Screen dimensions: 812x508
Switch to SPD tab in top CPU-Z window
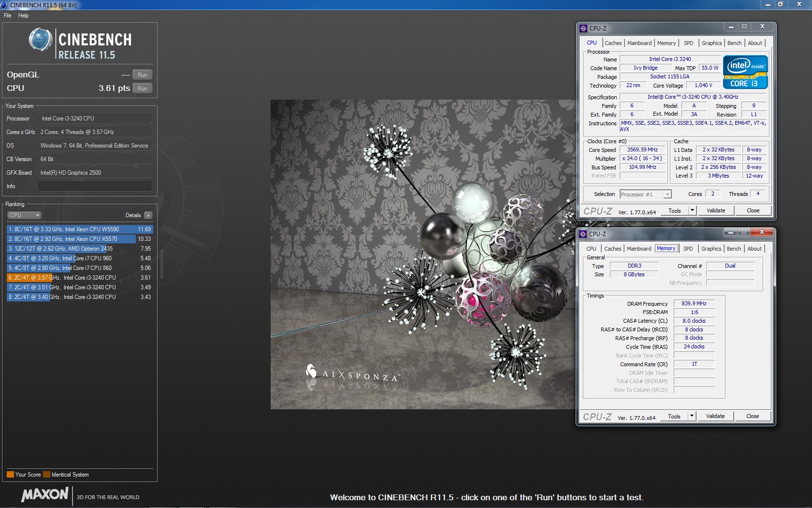(x=689, y=43)
